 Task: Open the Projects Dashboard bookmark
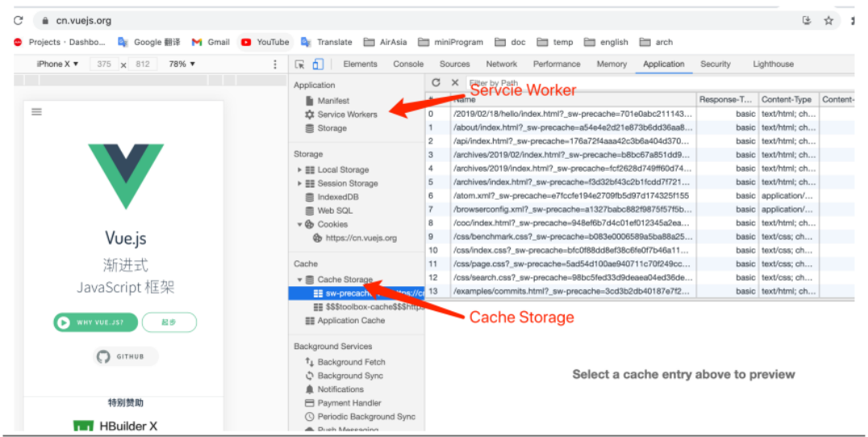click(x=59, y=42)
